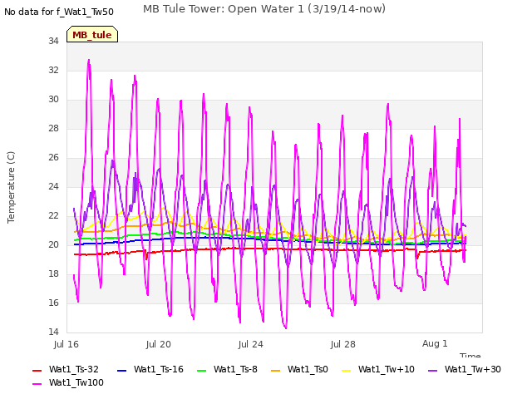Click the 20 y-axis tick label

click(x=53, y=244)
